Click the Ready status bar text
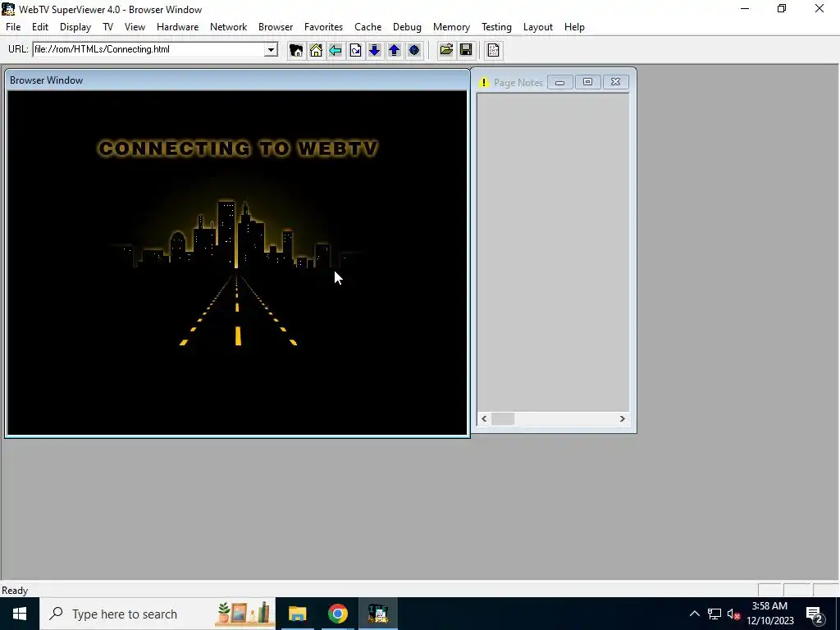This screenshot has height=630, width=840. click(x=15, y=591)
